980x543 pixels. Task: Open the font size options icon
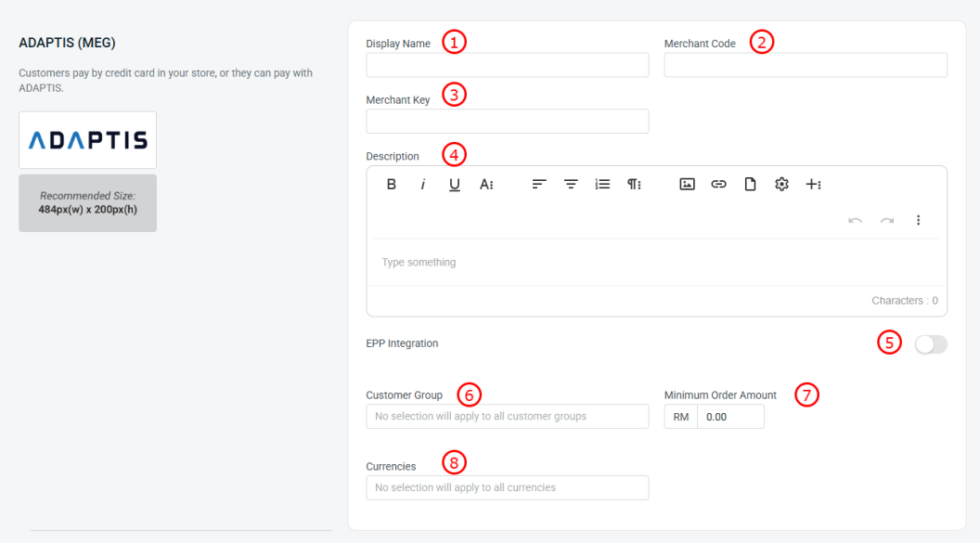(x=486, y=185)
